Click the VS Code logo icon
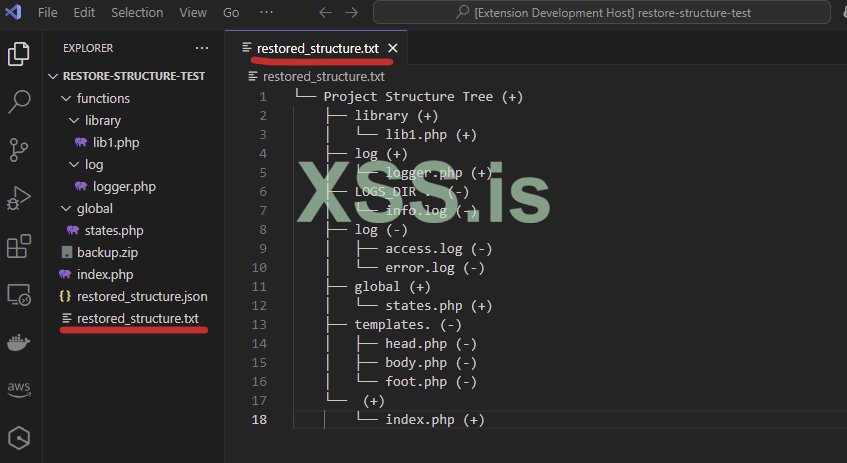 click(x=13, y=12)
